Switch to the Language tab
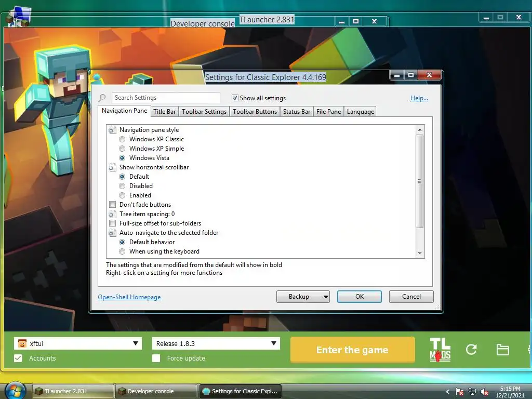This screenshot has width=532, height=399. [361, 112]
